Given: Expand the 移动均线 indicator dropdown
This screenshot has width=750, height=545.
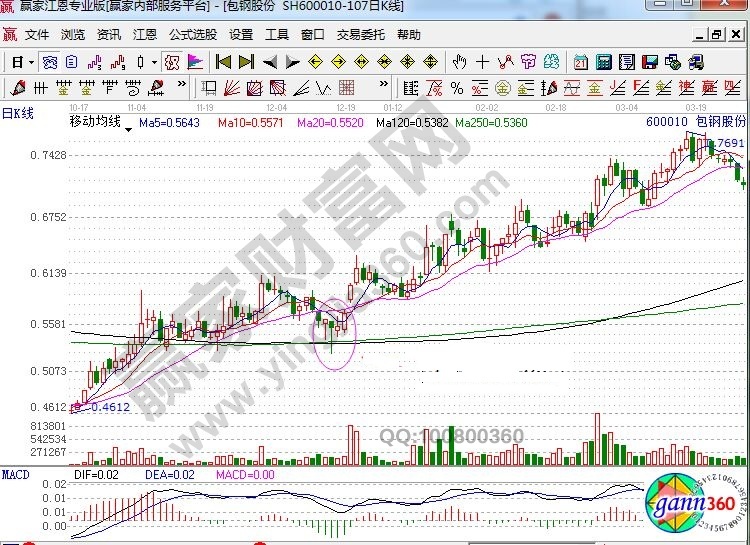Looking at the screenshot, I should tap(128, 129).
